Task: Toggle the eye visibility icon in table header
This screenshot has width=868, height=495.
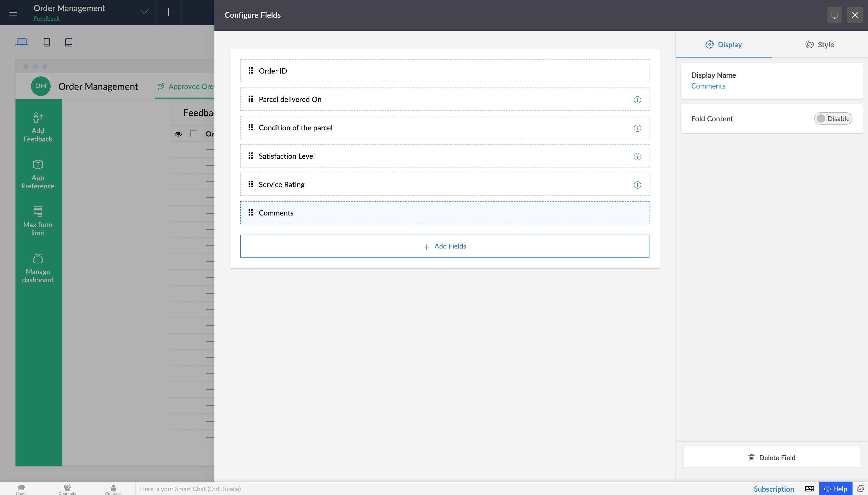Action: click(x=178, y=134)
